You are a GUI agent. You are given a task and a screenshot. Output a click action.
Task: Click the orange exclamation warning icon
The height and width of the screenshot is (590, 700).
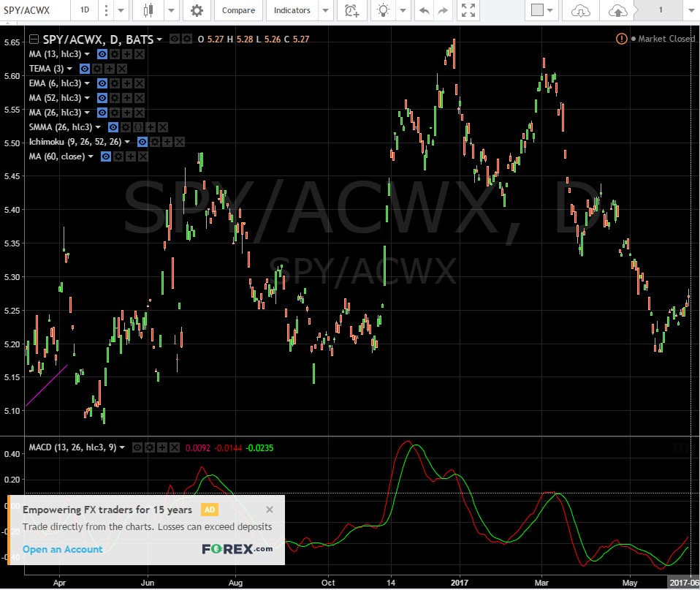point(621,39)
